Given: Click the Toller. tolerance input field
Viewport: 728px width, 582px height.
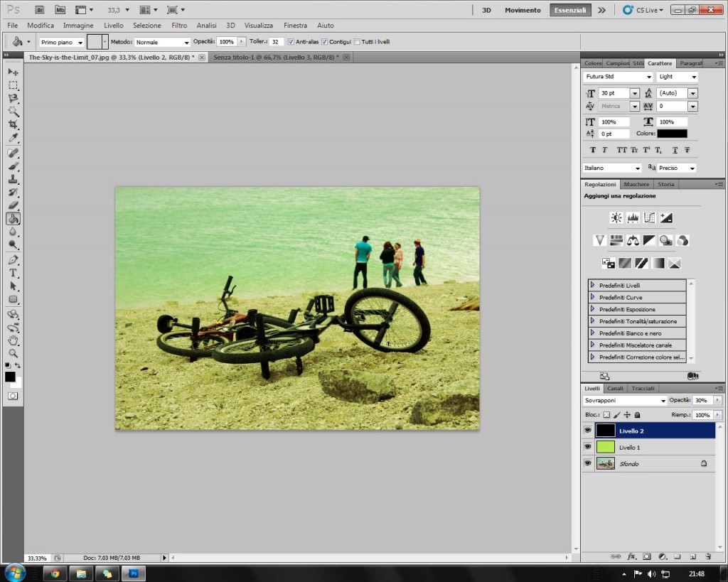Looking at the screenshot, I should click(x=277, y=42).
